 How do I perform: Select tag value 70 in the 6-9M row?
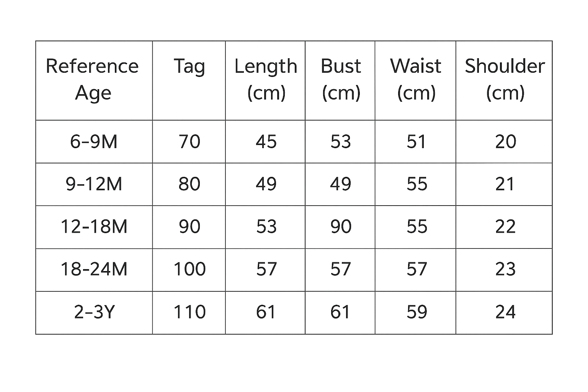click(x=189, y=142)
